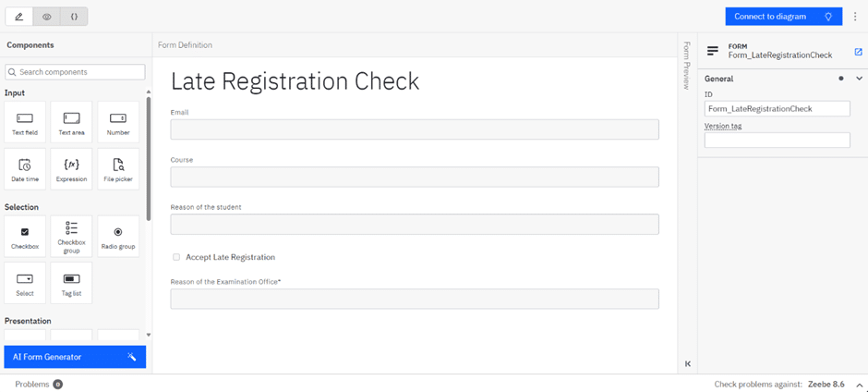
Task: Open the Problems tab
Action: tap(38, 385)
